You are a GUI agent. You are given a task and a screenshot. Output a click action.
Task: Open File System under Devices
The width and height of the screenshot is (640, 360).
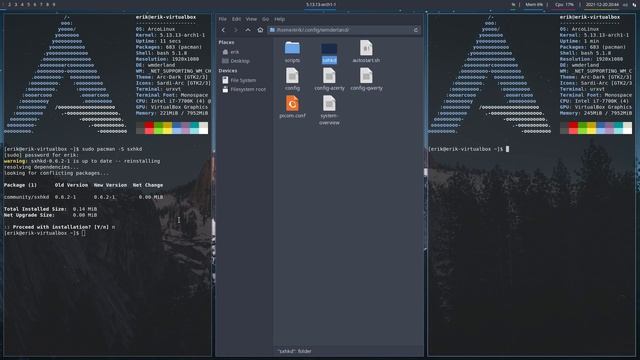239,80
